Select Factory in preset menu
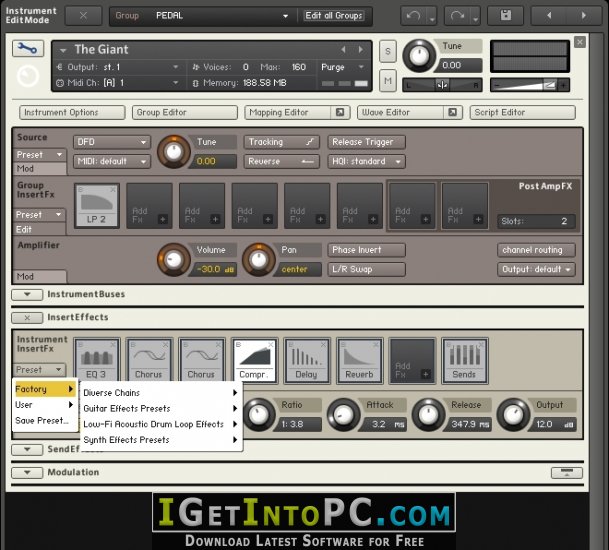Image resolution: width=609 pixels, height=550 pixels. 45,389
